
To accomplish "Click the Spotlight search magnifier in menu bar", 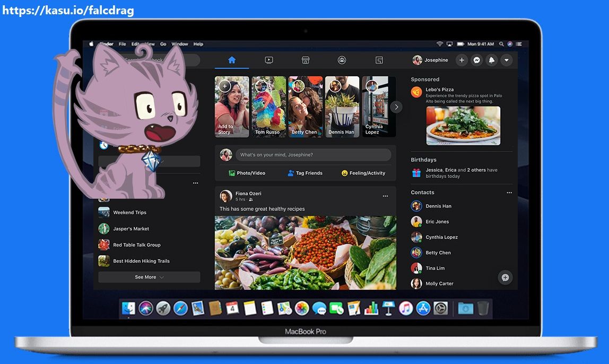I will point(501,44).
